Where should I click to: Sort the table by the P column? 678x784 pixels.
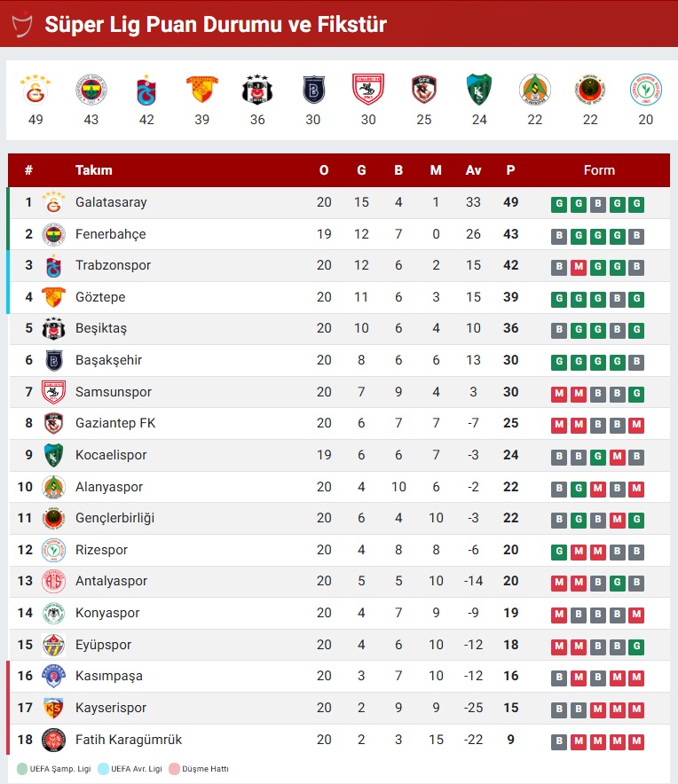[x=511, y=170]
